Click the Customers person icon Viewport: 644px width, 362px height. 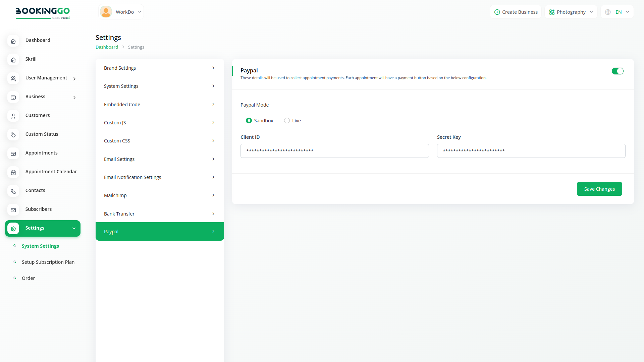click(x=13, y=116)
